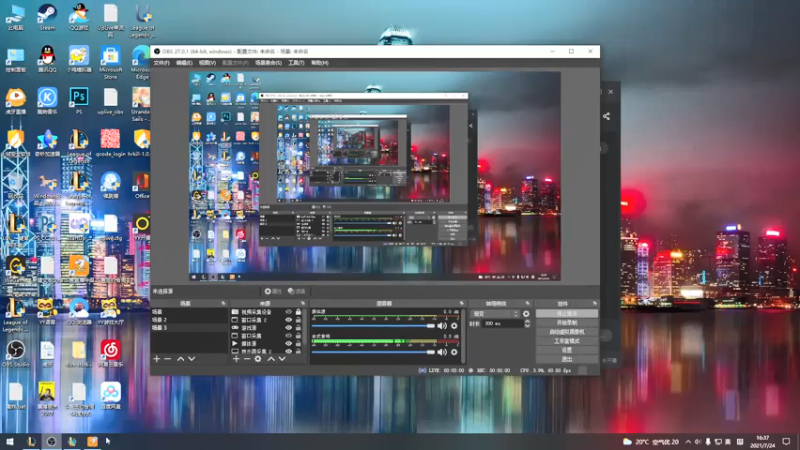Open 设置 settings button in controls

coord(566,350)
